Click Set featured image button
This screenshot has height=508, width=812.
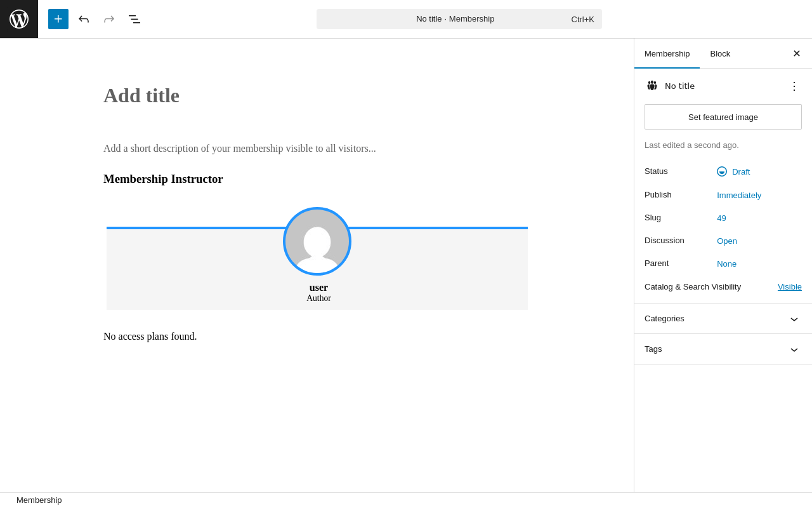[723, 117]
